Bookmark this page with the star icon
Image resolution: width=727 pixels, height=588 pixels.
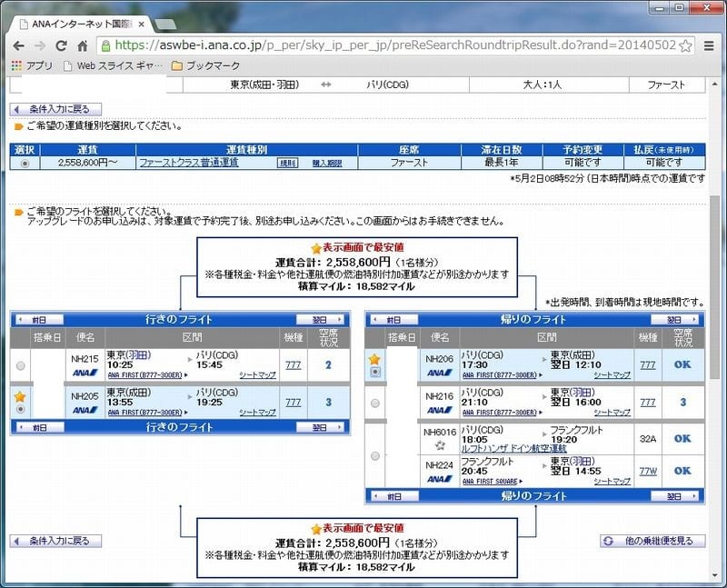685,45
